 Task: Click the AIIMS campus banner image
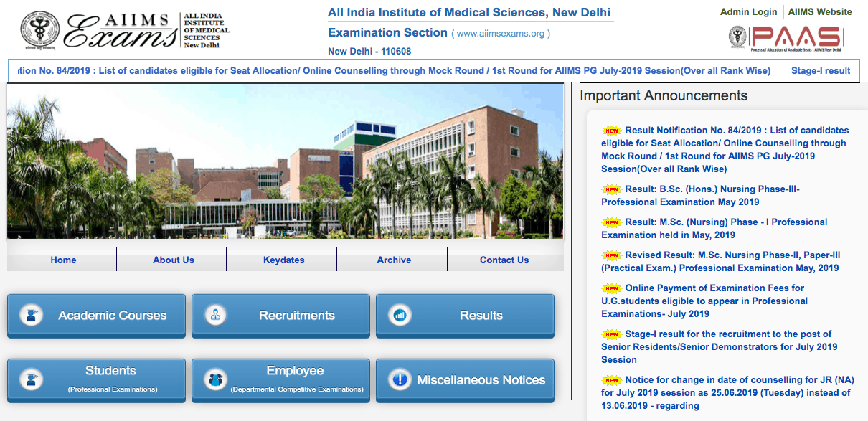click(285, 161)
